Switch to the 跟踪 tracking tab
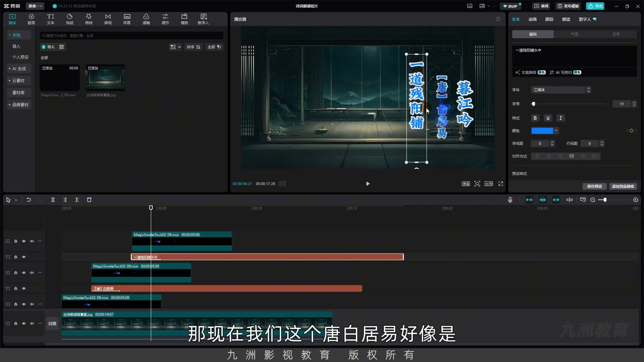This screenshot has height=362, width=644. click(x=549, y=19)
